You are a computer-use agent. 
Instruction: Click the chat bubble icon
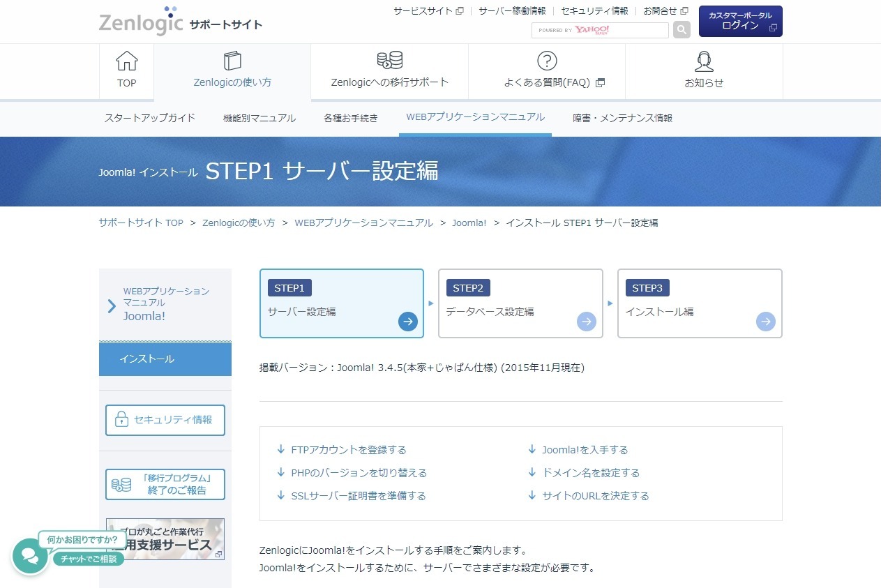[30, 556]
